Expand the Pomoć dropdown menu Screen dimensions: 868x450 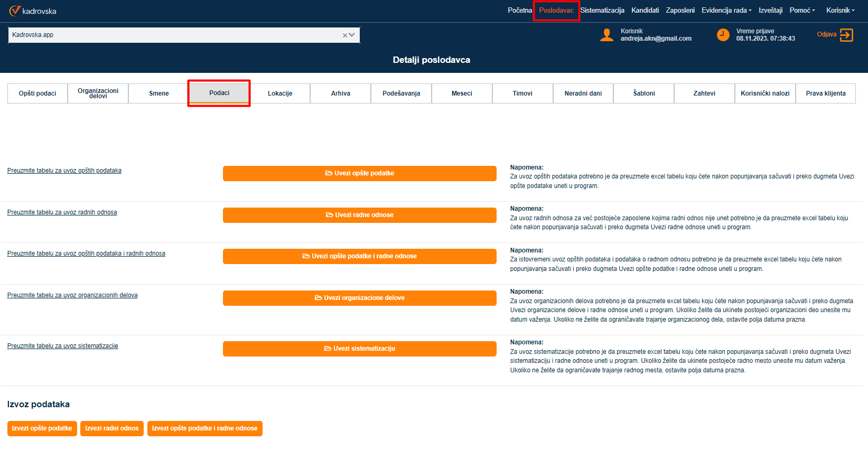click(802, 11)
